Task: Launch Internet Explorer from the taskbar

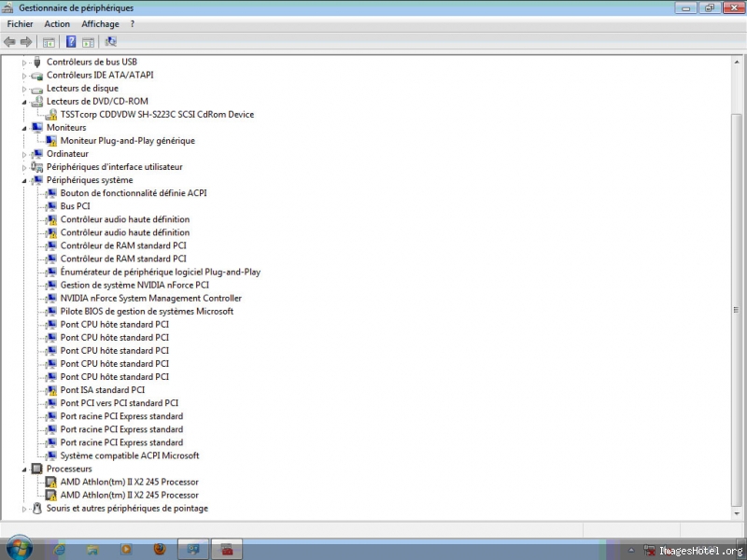Action: pyautogui.click(x=60, y=550)
